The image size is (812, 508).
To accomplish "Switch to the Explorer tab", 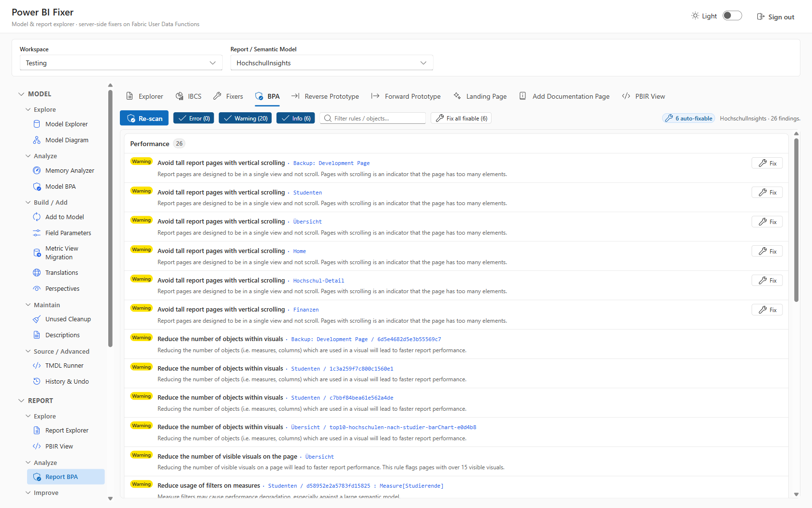I will click(145, 96).
